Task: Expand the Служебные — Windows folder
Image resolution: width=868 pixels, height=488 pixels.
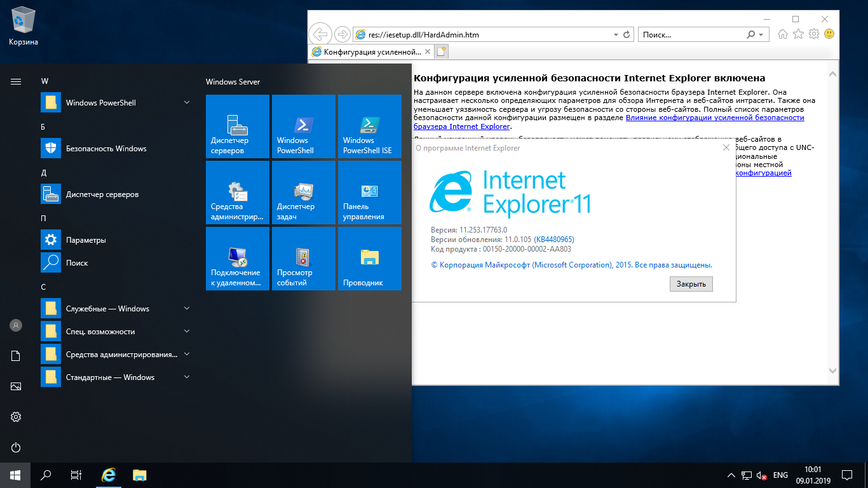Action: pos(187,309)
